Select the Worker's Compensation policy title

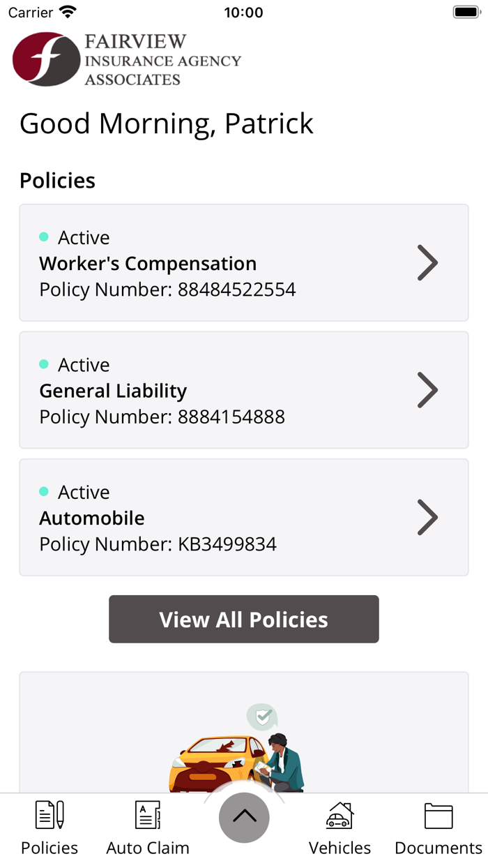pyautogui.click(x=148, y=264)
